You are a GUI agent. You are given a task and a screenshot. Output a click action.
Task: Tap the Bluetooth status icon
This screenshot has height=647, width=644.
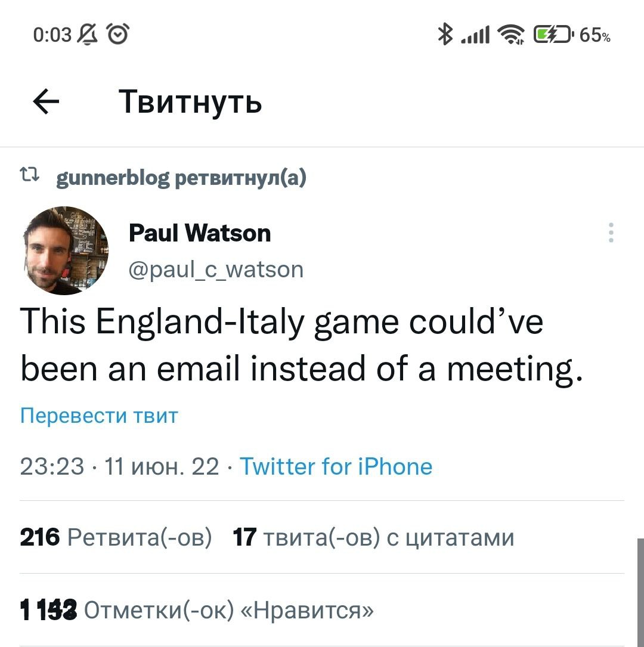[445, 35]
